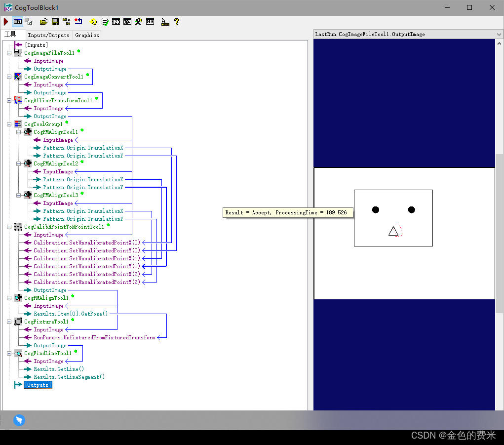
Task: Open the floating tool display window icon
Action: 29,22
